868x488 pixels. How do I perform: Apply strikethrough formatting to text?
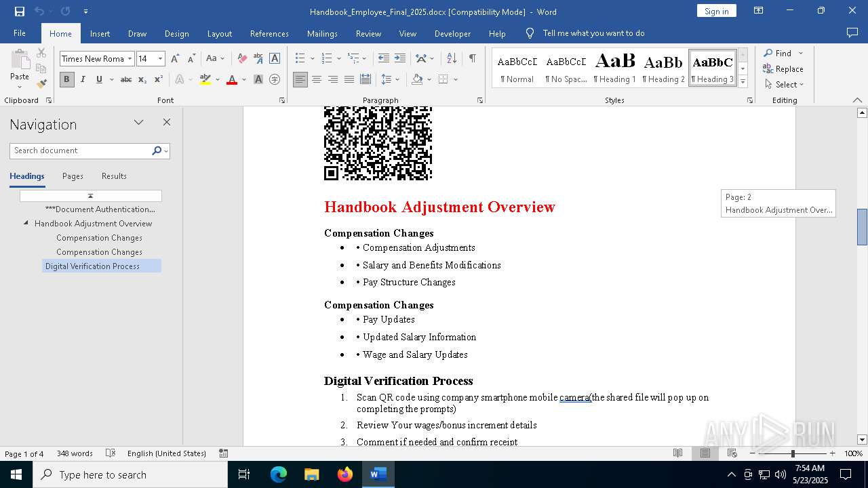[126, 79]
